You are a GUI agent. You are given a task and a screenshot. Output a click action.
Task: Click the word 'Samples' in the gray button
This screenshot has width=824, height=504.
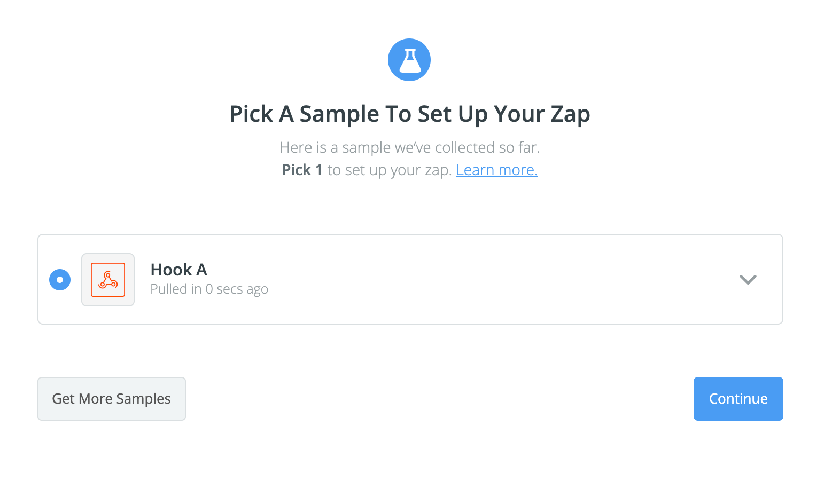143,399
